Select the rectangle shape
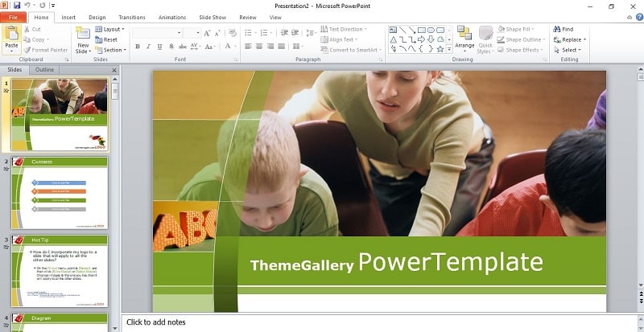 421,30
